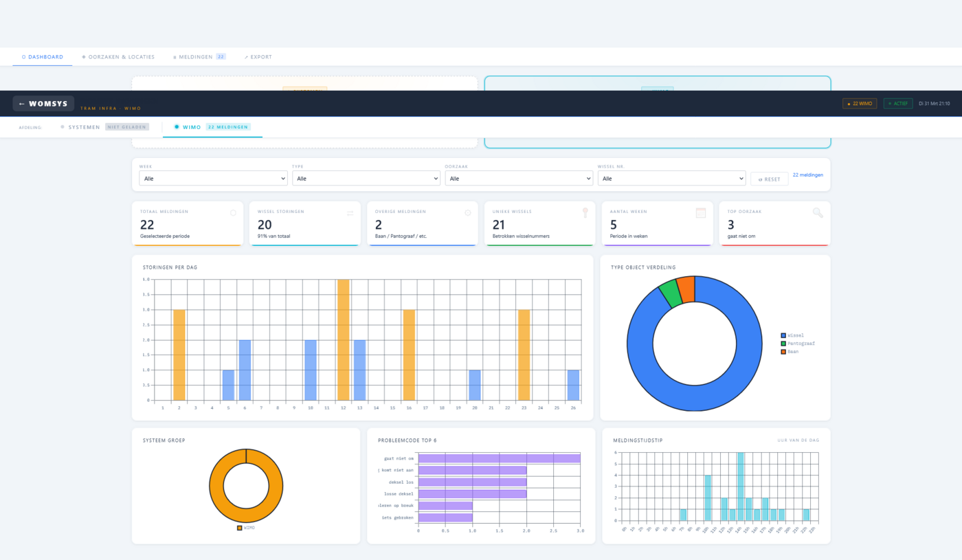
Task: Open the Week filter dropdown
Action: (x=212, y=178)
